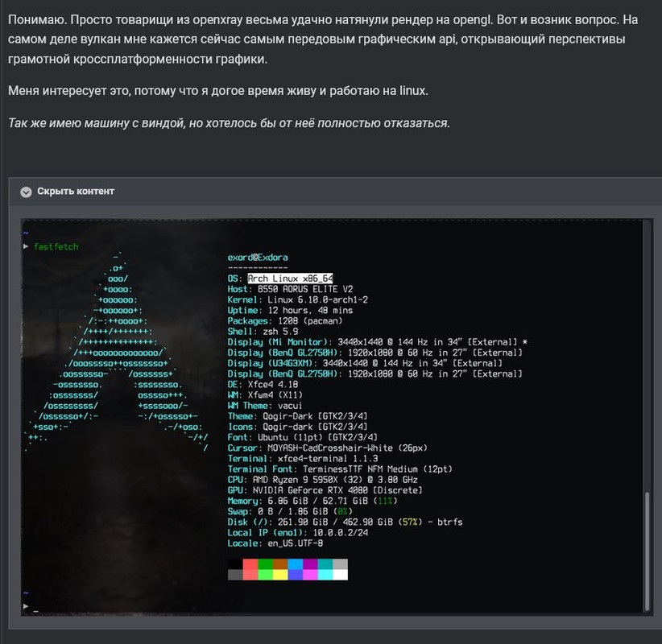Viewport: 662px width, 644px height.
Task: Click the 'Swap: 0 B / 1.86 GiB' line
Action: [x=290, y=511]
